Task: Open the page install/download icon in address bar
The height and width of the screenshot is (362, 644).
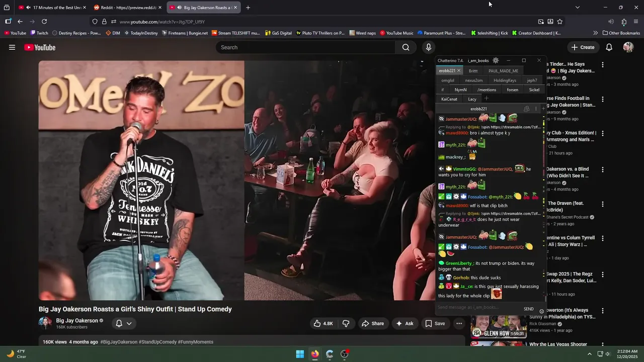Action: [550, 22]
